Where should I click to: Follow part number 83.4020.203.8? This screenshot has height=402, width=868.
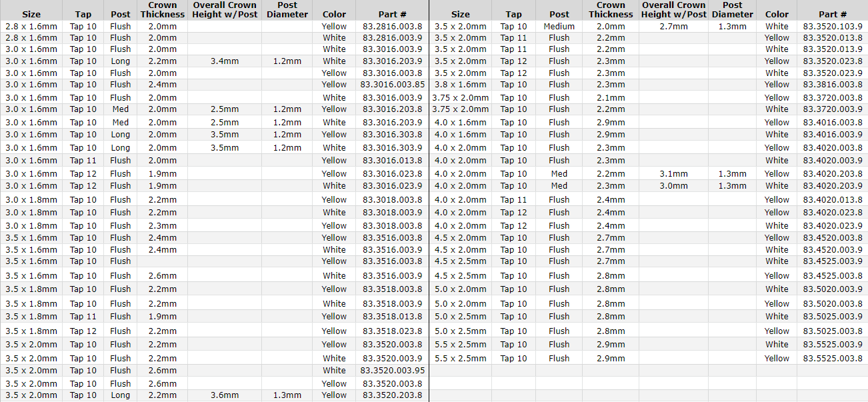pos(833,174)
